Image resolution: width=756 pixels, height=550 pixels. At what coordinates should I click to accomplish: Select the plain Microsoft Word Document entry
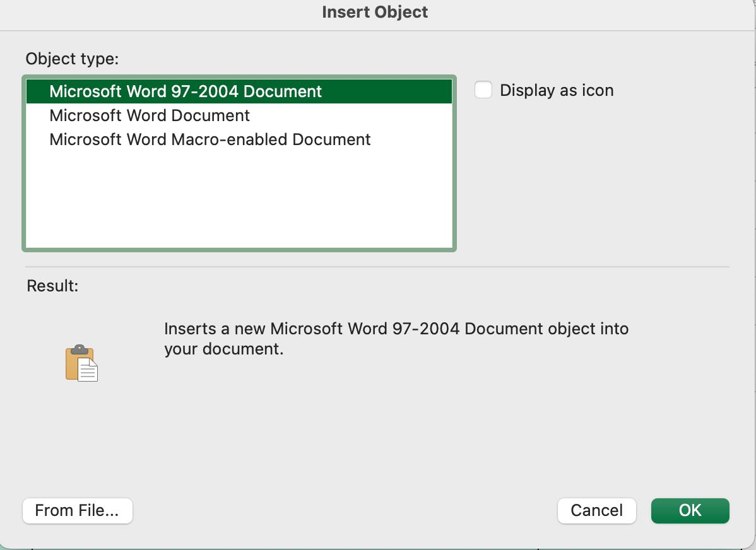239,115
